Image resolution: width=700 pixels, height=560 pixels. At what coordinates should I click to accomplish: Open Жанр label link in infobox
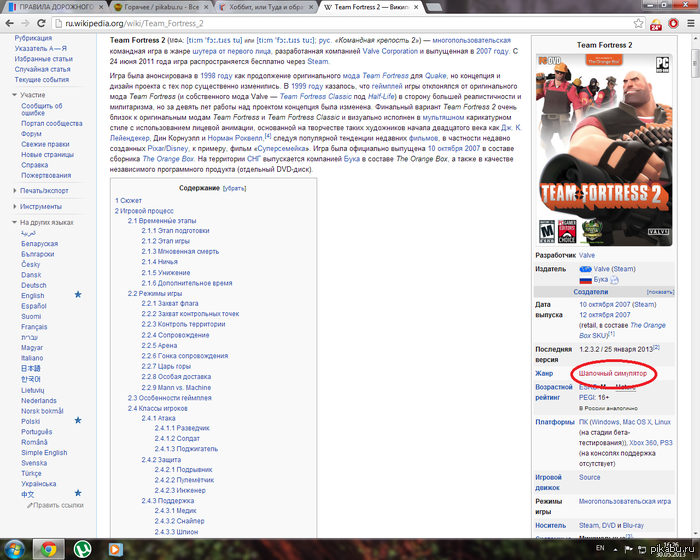544,373
